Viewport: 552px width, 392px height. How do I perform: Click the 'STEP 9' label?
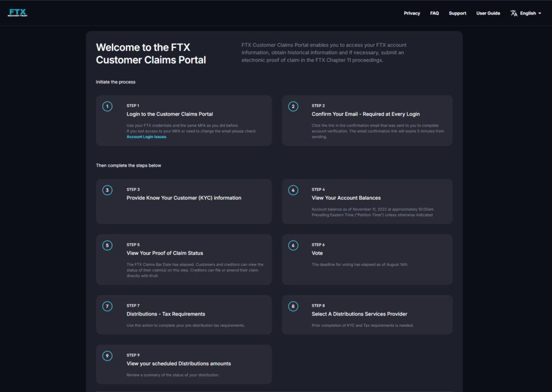point(133,355)
